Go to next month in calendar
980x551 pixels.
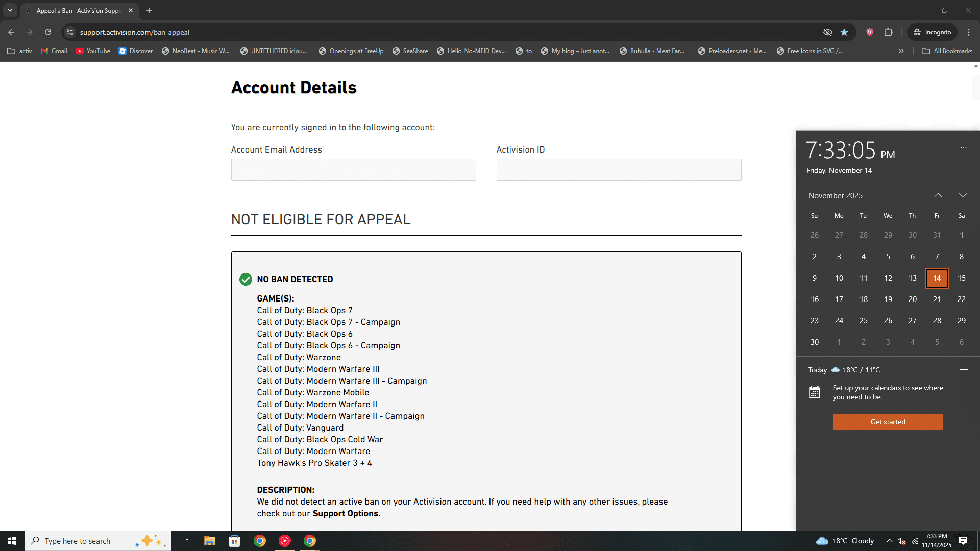(962, 195)
